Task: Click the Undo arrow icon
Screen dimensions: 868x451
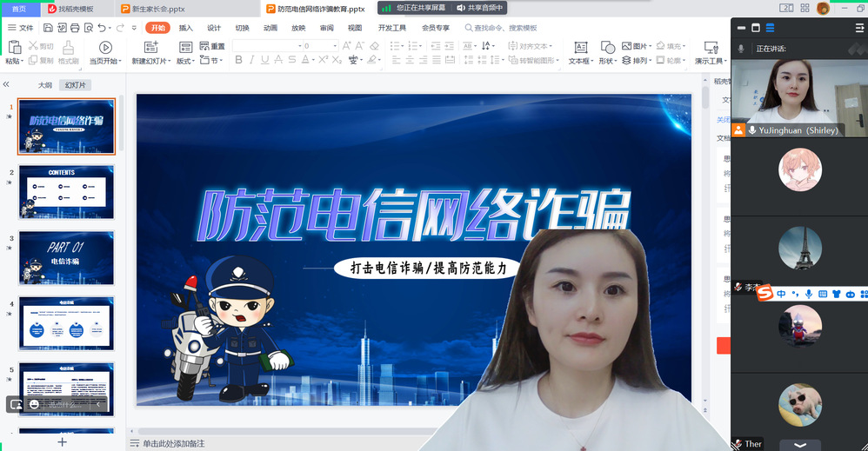Action: tap(102, 28)
